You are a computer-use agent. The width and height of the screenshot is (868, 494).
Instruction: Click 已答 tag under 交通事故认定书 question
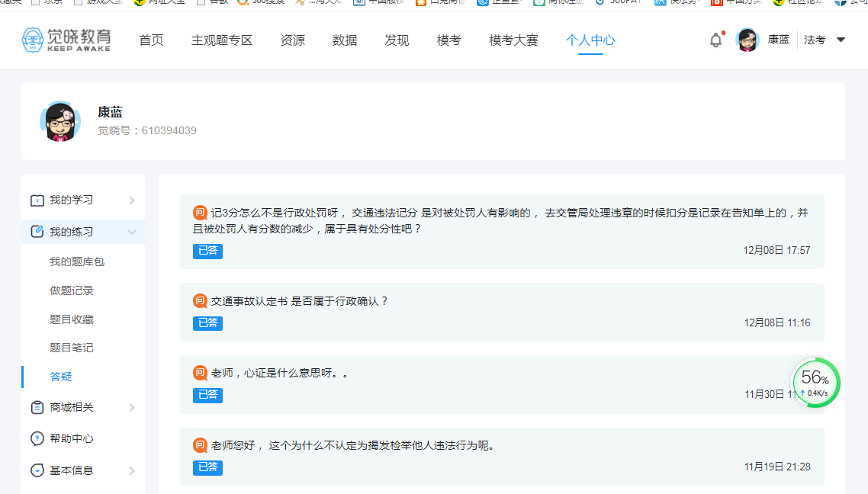coord(207,323)
